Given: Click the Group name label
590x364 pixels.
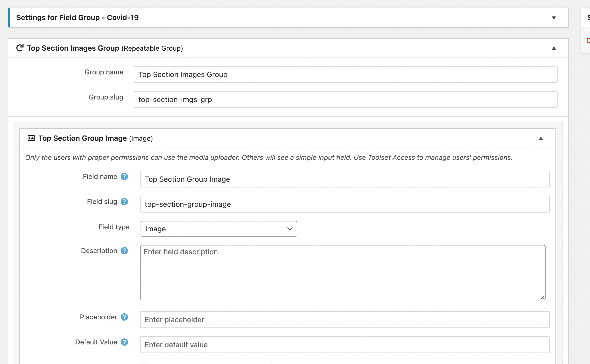Looking at the screenshot, I should pyautogui.click(x=104, y=72).
